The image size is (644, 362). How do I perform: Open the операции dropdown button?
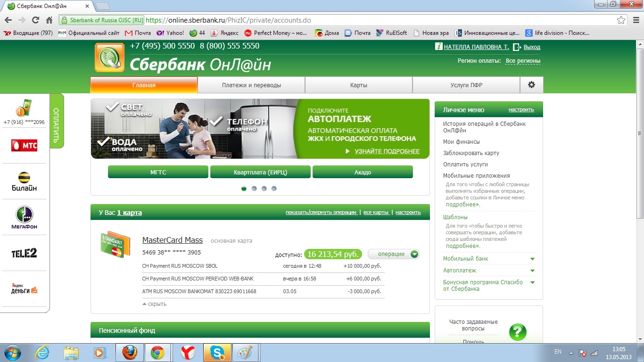(x=393, y=254)
